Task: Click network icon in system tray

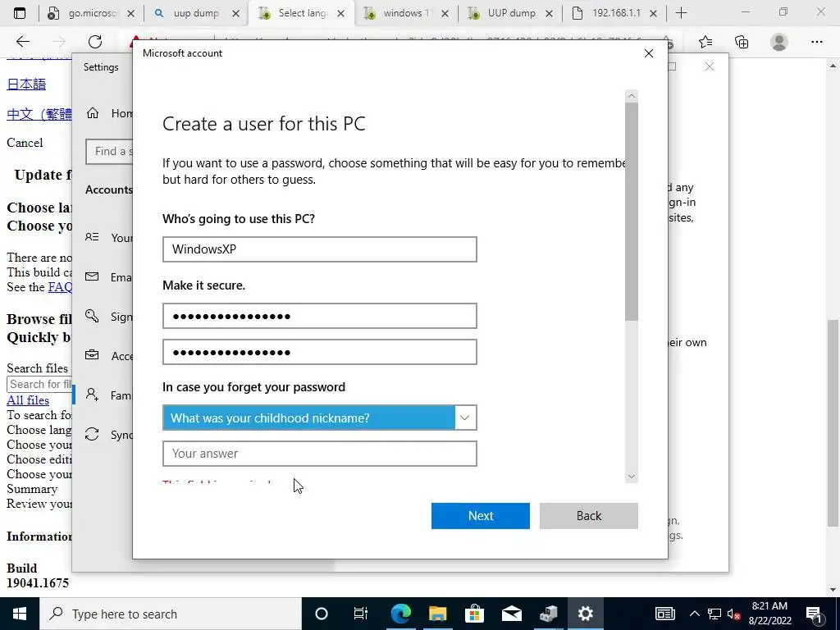Action: (714, 614)
